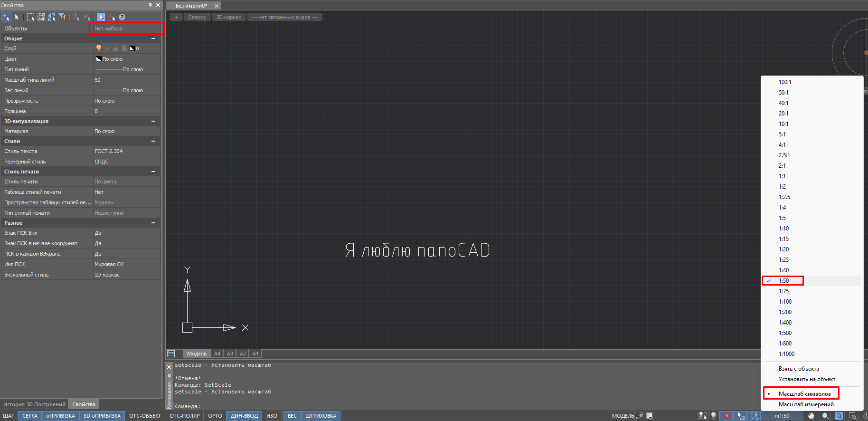Image resolution: width=868 pixels, height=421 pixels.
Task: Toggle ШАГ snap mode
Action: (9, 416)
